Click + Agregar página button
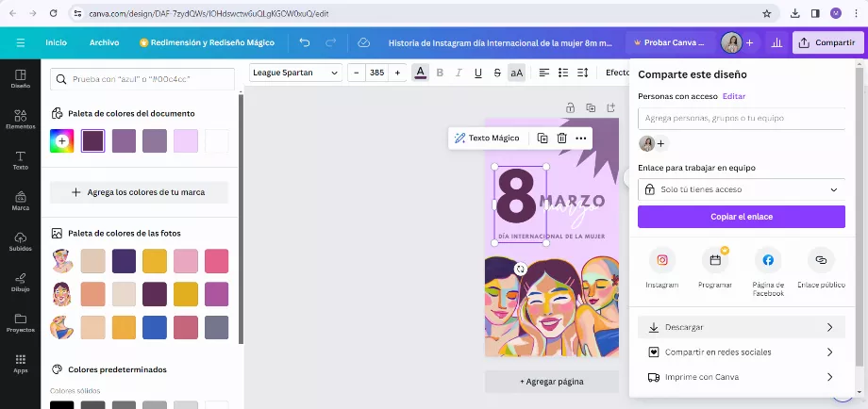The height and width of the screenshot is (409, 868). coord(552,382)
